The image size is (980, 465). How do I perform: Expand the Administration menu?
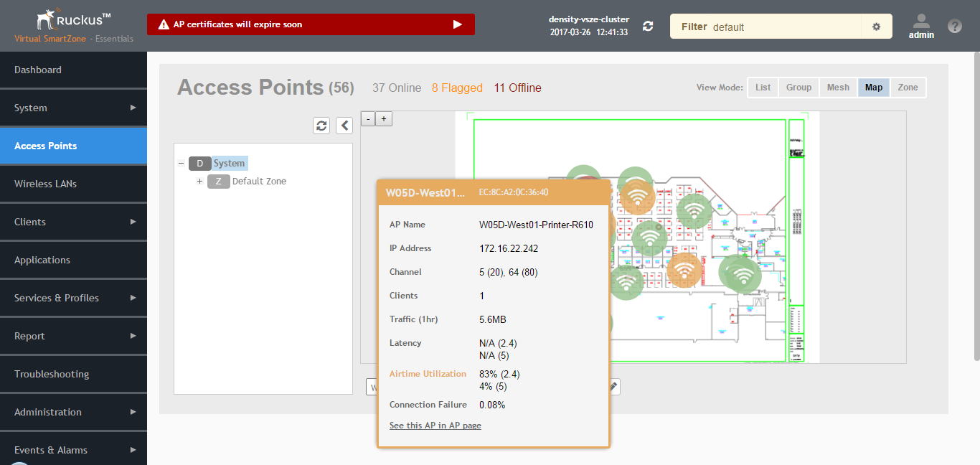tap(73, 412)
